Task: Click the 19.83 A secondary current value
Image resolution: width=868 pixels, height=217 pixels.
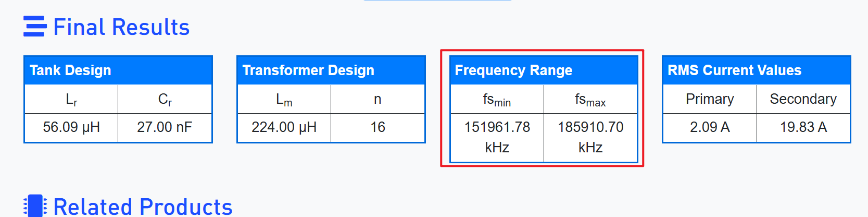Action: tap(803, 127)
